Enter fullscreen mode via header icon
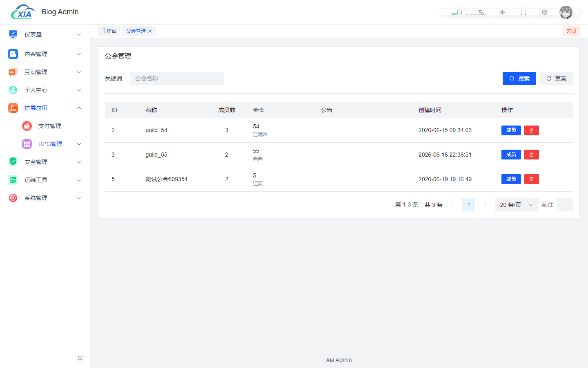 pos(523,12)
